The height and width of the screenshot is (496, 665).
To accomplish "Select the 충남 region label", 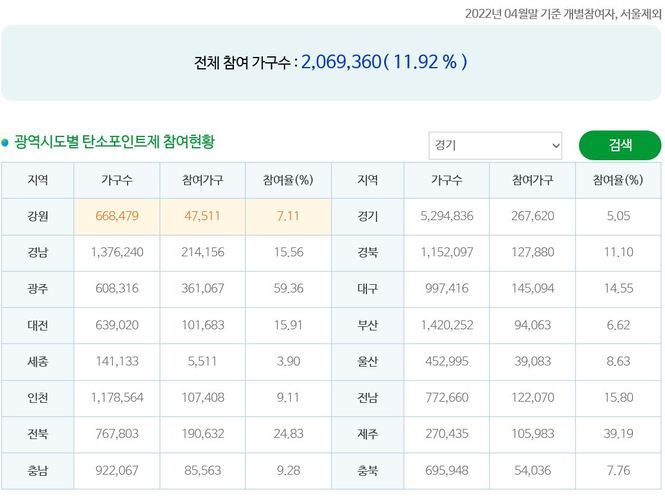I will 37,471.
